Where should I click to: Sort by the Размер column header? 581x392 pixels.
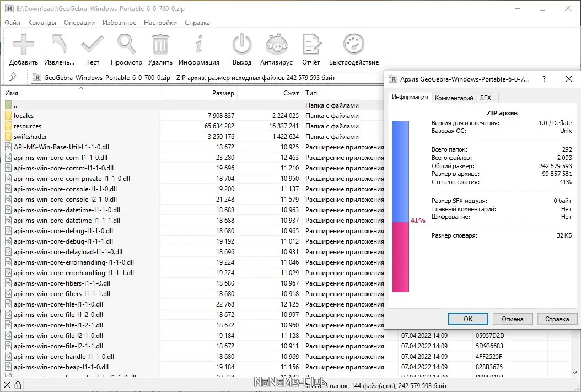tap(198, 93)
